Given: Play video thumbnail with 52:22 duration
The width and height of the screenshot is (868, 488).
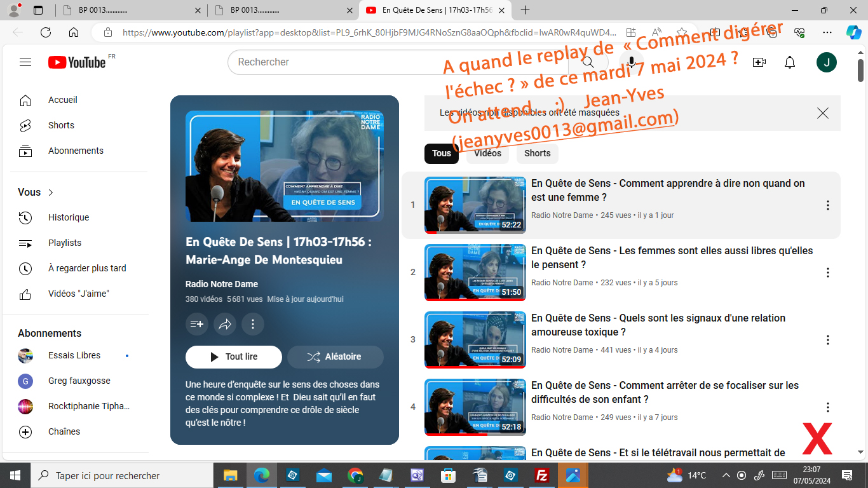Looking at the screenshot, I should pyautogui.click(x=475, y=205).
